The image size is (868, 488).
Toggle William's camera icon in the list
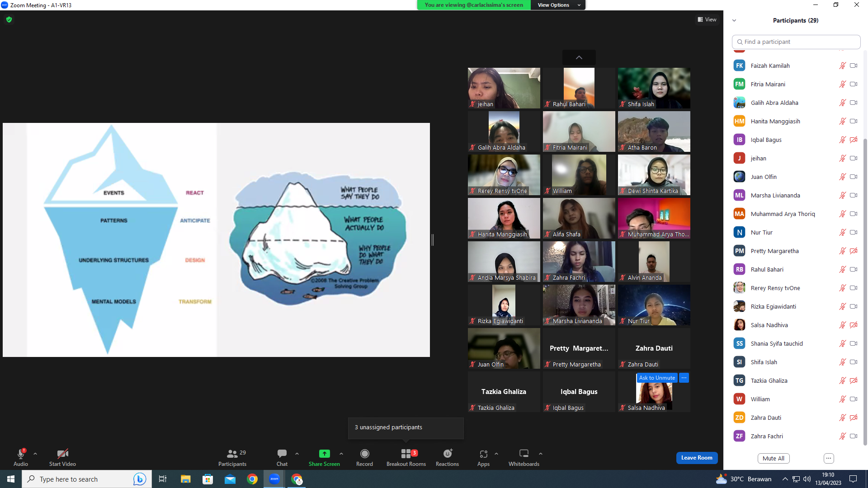pos(854,399)
